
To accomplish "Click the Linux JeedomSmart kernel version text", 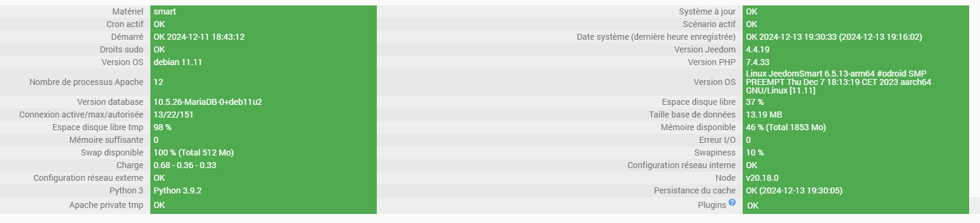I will tap(839, 82).
